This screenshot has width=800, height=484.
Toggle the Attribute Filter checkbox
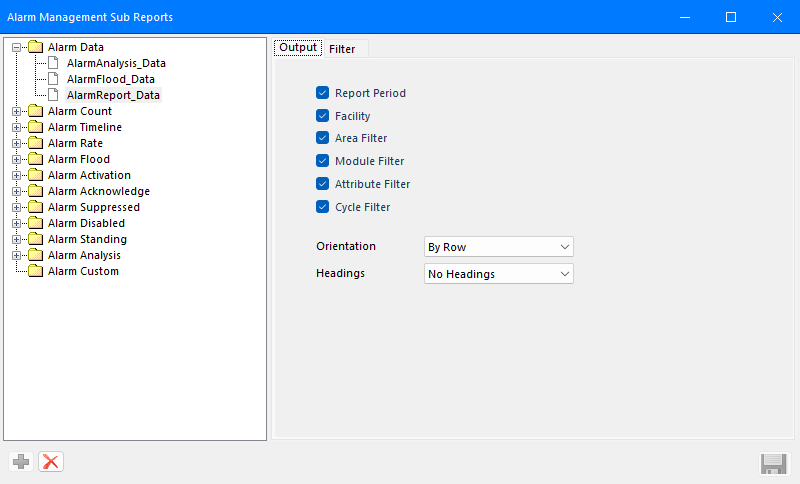(x=322, y=184)
